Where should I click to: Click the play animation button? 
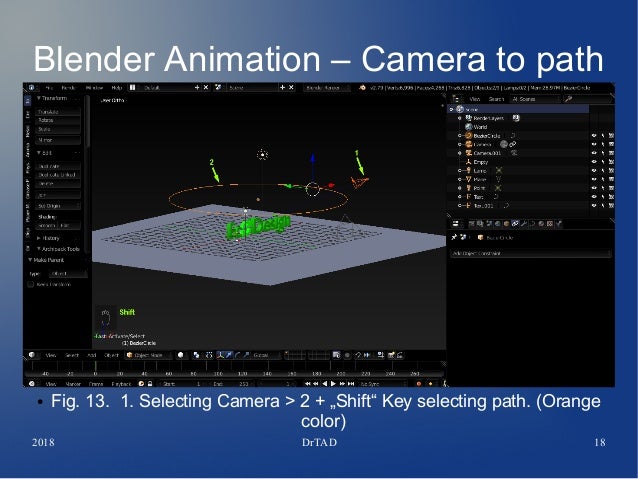[x=334, y=383]
